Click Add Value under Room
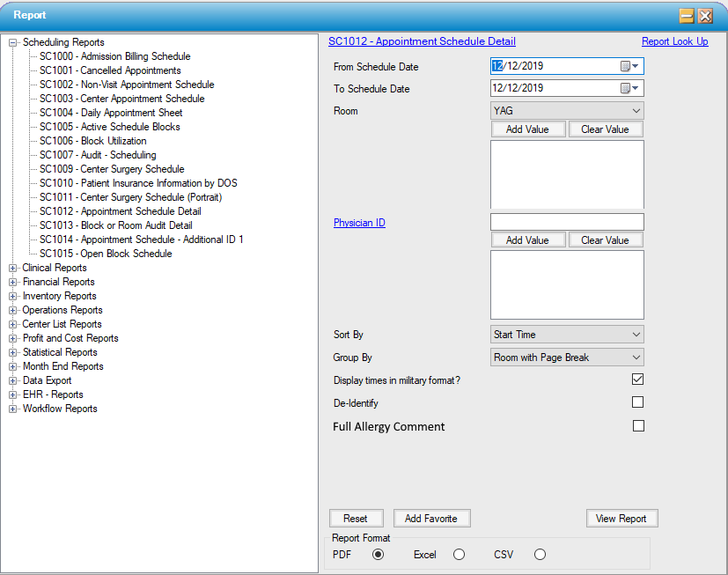Screen dimensions: 728x575 pyautogui.click(x=528, y=129)
